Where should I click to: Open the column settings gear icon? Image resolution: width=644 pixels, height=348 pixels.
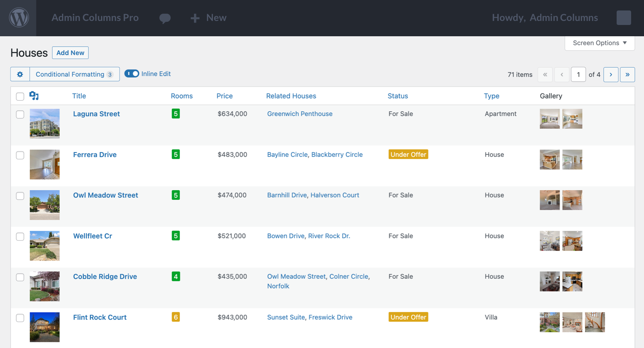20,74
